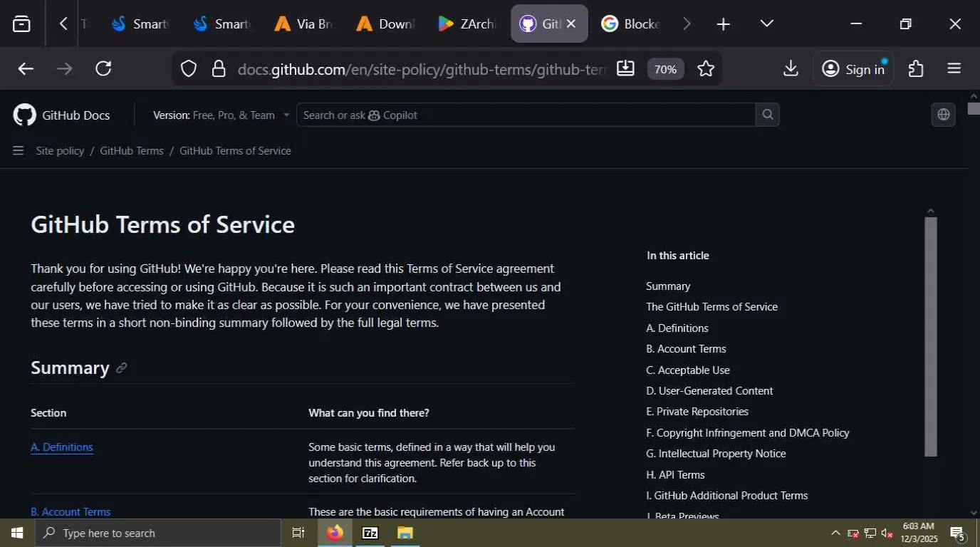Screen dimensions: 980x547
Task: Close the active GitHub tab
Action: 570,24
